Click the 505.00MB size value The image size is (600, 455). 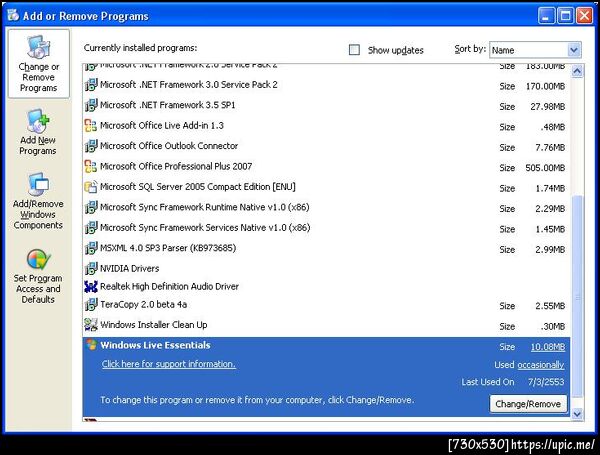click(x=545, y=168)
